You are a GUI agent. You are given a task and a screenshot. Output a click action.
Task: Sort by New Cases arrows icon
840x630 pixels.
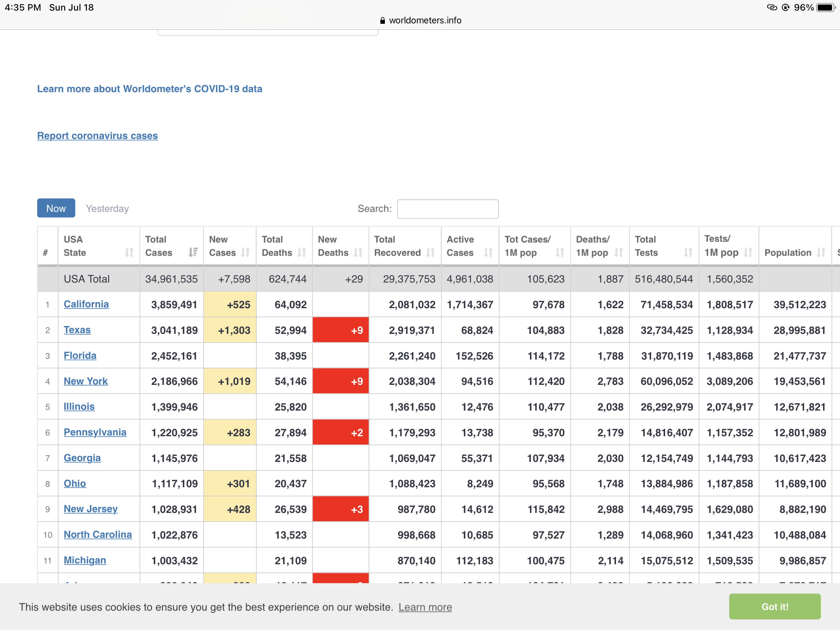click(246, 253)
